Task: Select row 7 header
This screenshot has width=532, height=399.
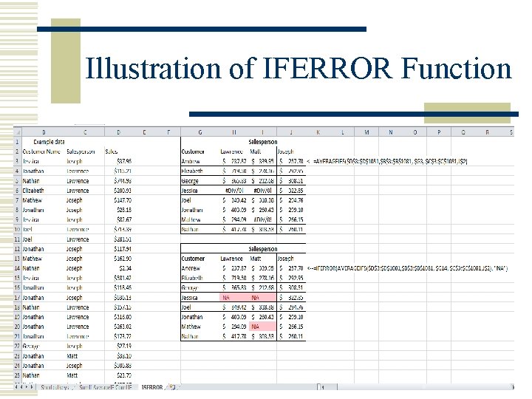Action: 17,200
